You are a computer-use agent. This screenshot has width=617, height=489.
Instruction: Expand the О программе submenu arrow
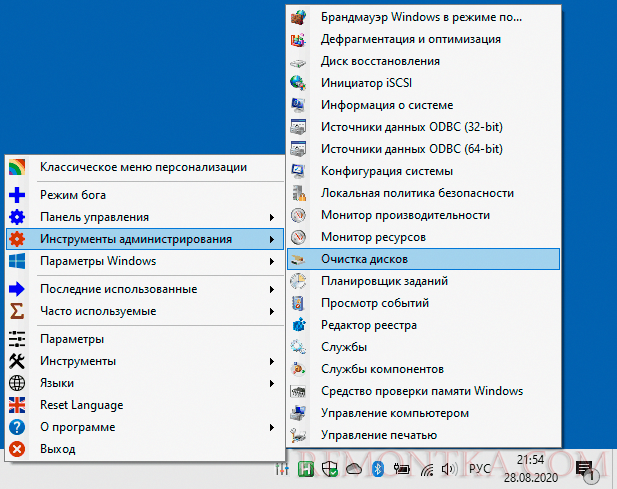coord(272,427)
